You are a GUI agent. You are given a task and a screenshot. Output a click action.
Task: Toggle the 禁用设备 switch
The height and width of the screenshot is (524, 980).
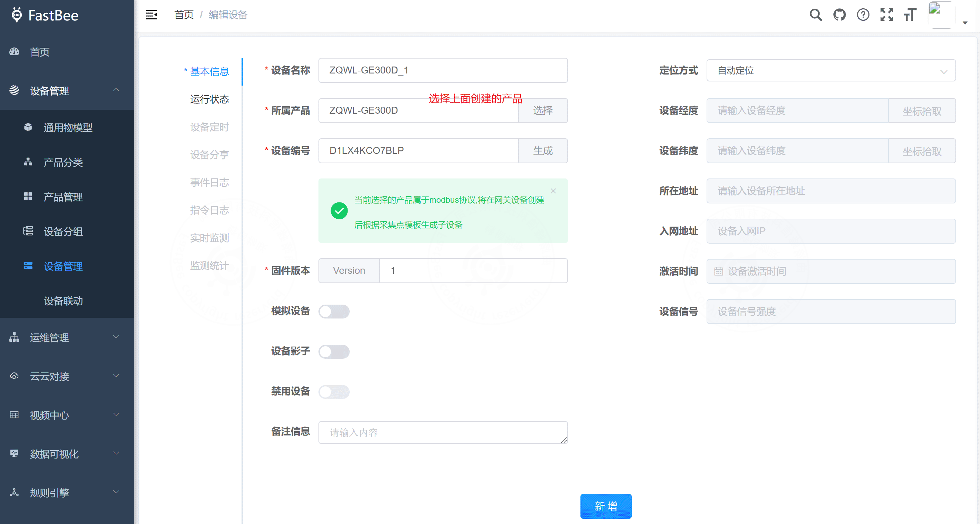334,392
